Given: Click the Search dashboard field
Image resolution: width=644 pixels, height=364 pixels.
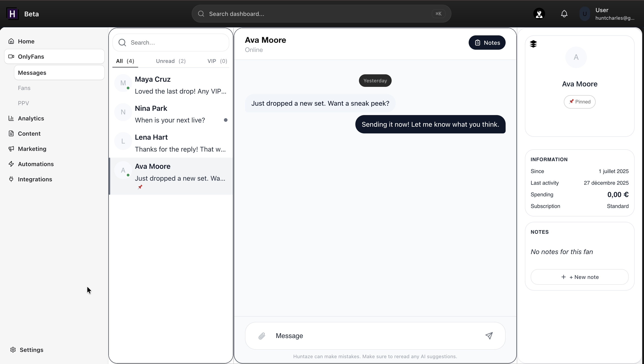Looking at the screenshot, I should pyautogui.click(x=321, y=14).
